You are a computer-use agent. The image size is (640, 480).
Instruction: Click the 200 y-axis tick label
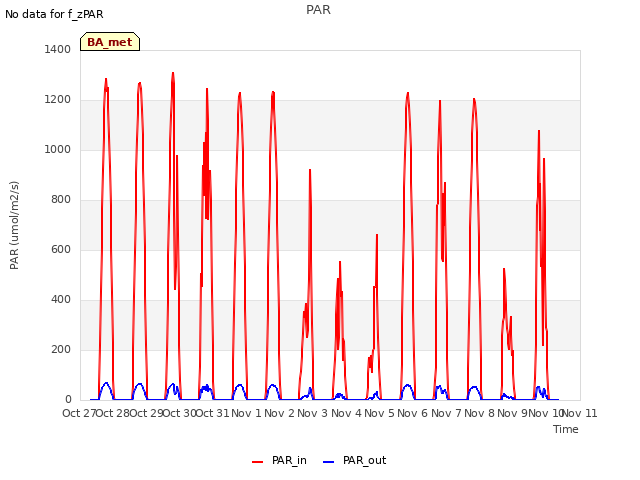[61, 349]
